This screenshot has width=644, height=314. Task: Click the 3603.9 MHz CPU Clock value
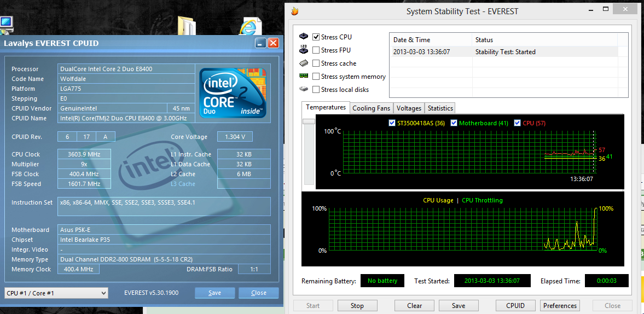(x=84, y=154)
